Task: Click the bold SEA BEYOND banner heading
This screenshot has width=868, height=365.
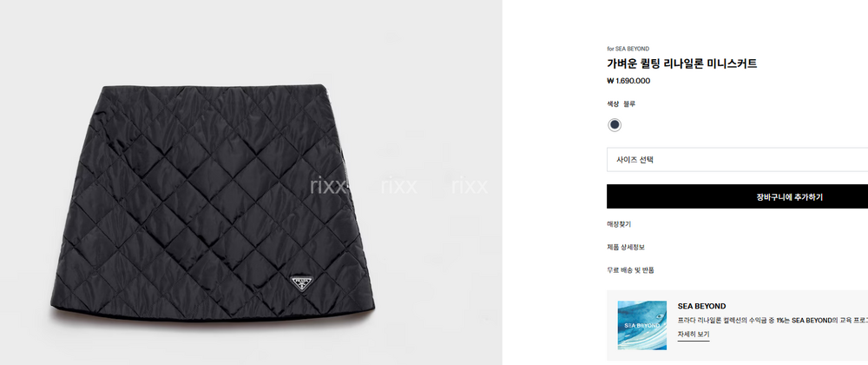Action: click(x=701, y=306)
